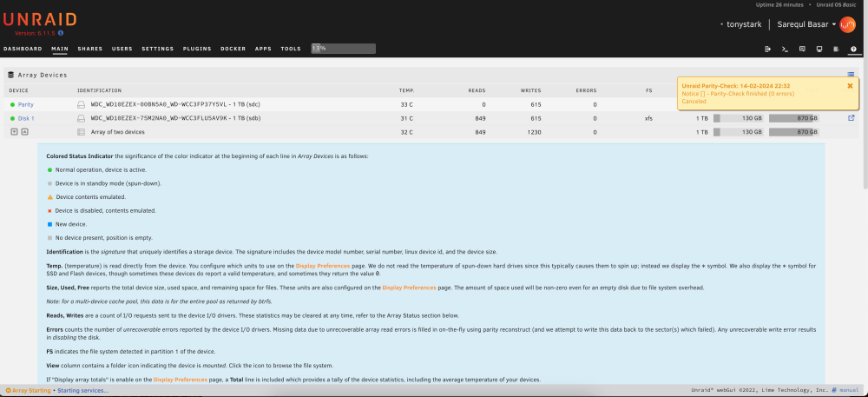Click array total 870 GB free bar
The height and width of the screenshot is (397, 868).
[794, 132]
